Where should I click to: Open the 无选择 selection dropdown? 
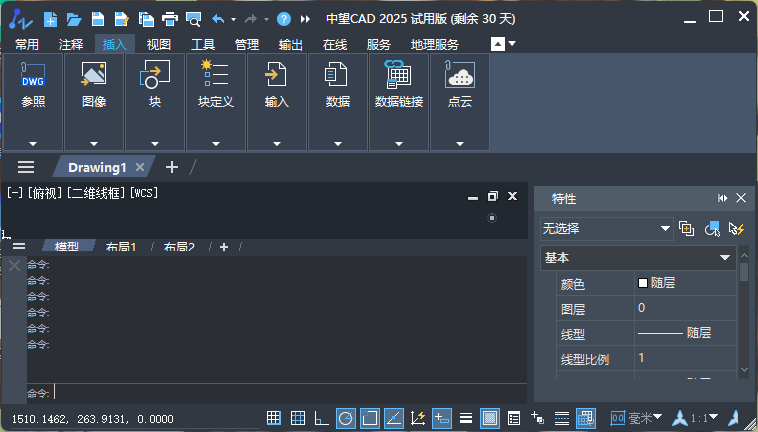[x=606, y=229]
